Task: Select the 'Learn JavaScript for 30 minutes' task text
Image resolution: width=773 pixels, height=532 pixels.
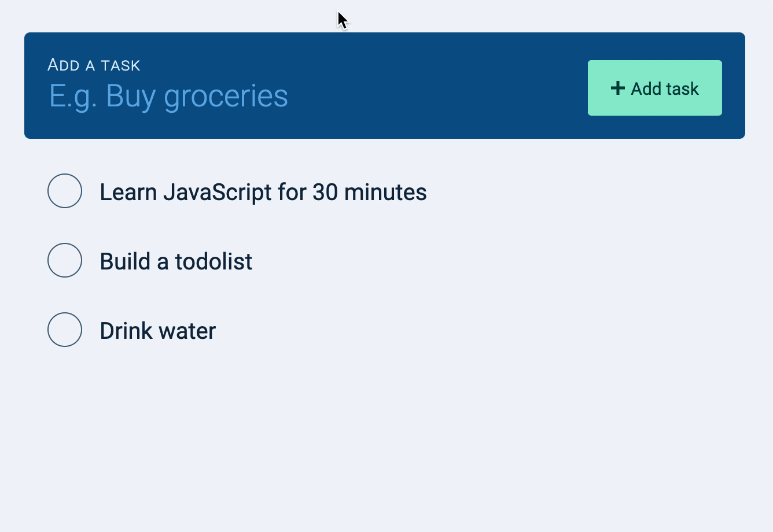Action: 263,191
